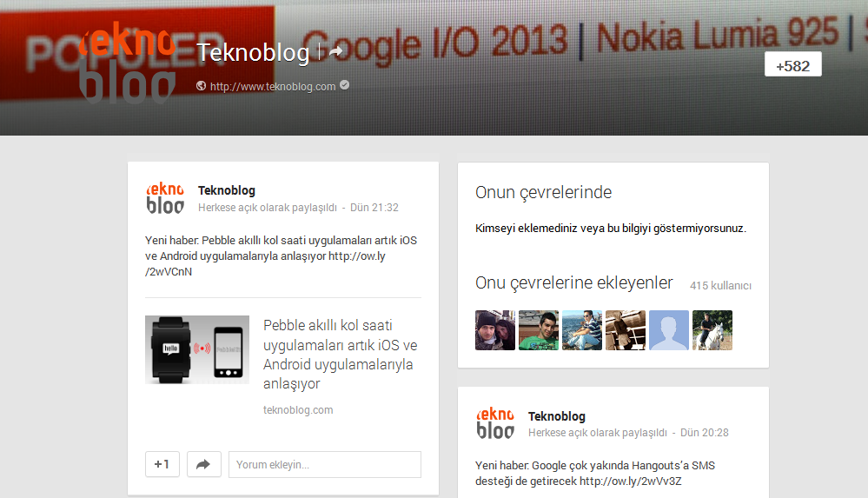
Task: Open the Pebble smartwatch article thumbnail
Action: pos(197,349)
